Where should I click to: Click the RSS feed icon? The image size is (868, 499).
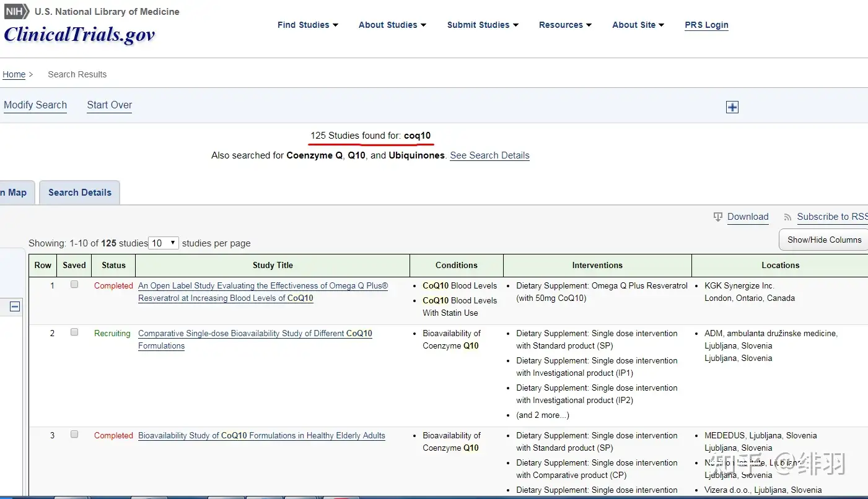coord(788,217)
